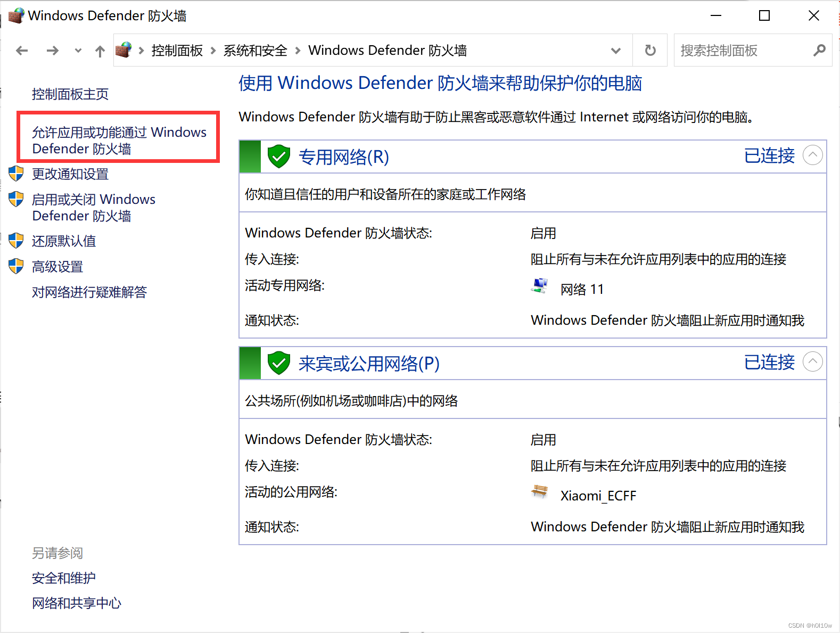Click the firewall icon in the title bar
The width and height of the screenshot is (840, 633).
[16, 15]
